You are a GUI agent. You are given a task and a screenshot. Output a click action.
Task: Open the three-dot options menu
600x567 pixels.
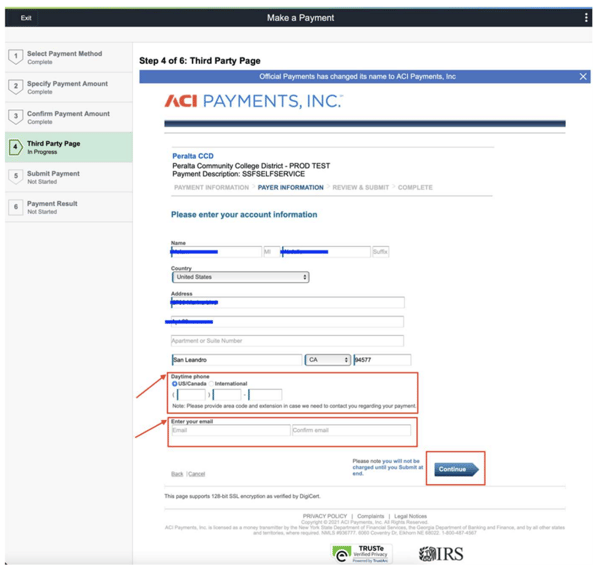tap(586, 18)
